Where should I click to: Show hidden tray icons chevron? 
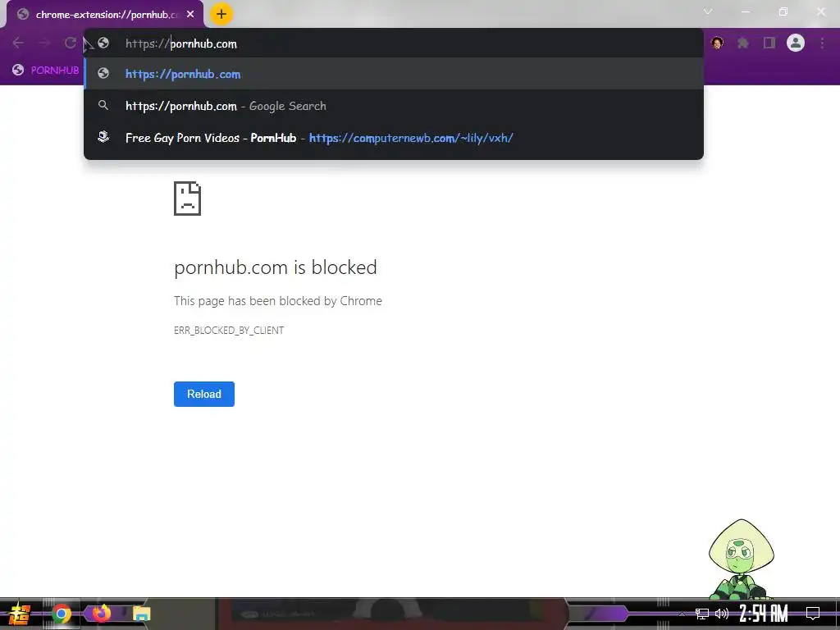682,614
